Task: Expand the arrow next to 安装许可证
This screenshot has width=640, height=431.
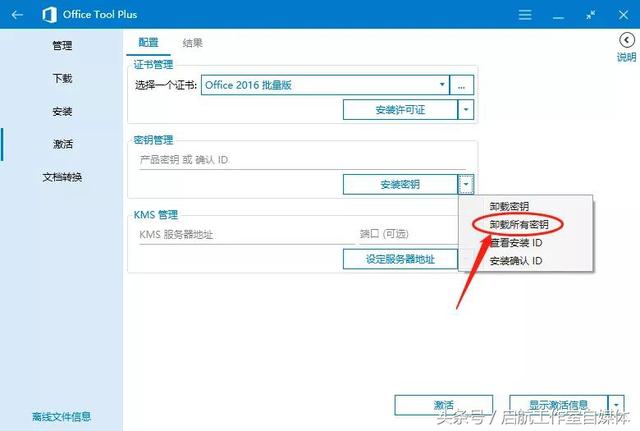Action: [x=466, y=110]
